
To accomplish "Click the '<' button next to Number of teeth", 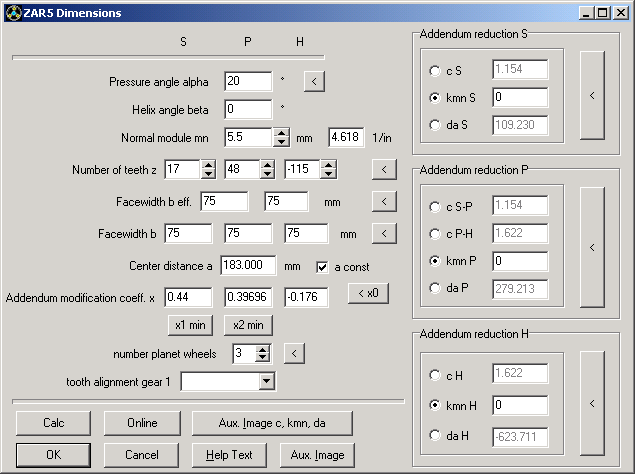I will tap(383, 169).
